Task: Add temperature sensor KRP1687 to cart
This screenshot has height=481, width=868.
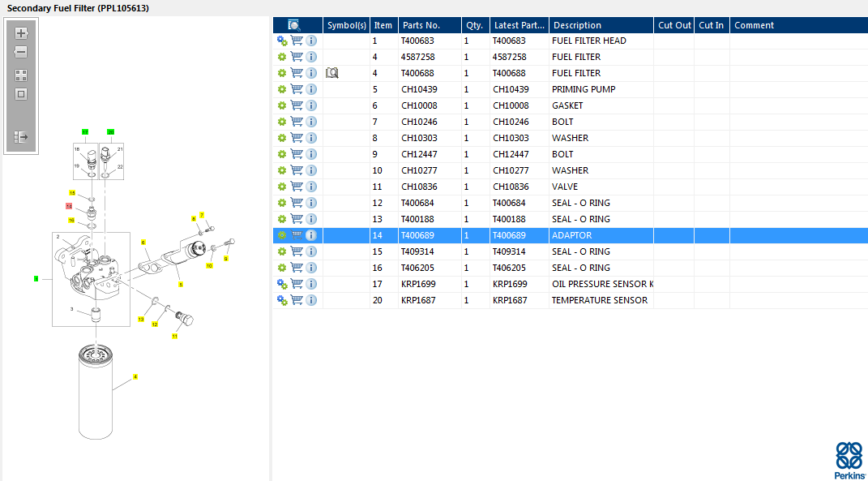Action: [x=297, y=300]
